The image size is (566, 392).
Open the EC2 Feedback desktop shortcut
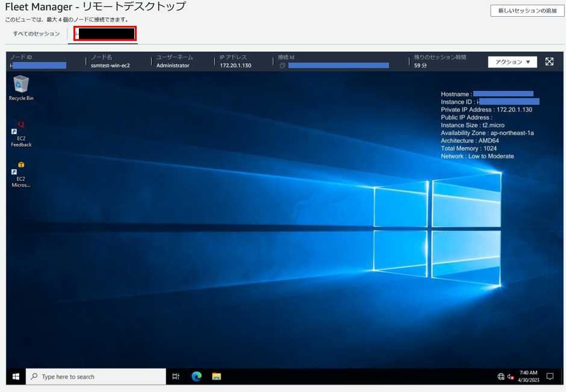(21, 134)
